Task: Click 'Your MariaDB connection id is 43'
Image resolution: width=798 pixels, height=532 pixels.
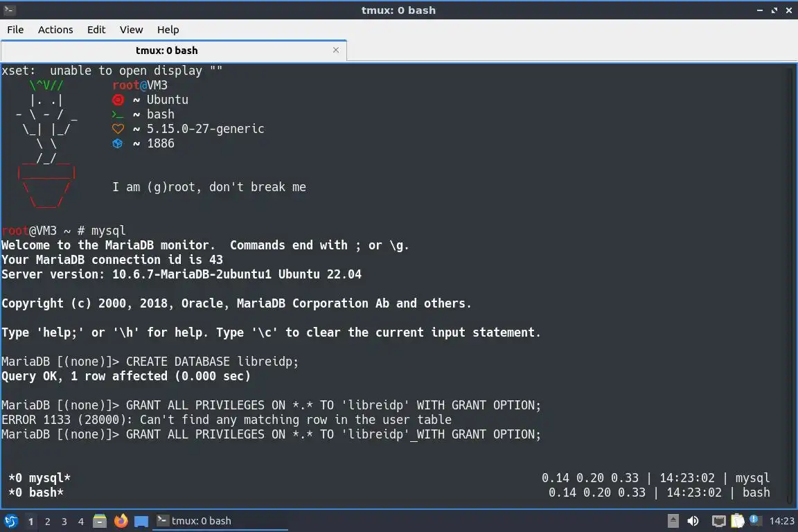Action: [112, 260]
